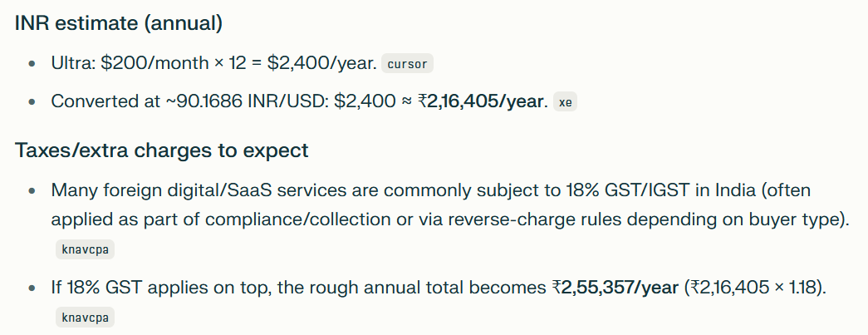Click the "compliance/collection" phrase
The height and width of the screenshot is (335, 868).
coord(301,219)
